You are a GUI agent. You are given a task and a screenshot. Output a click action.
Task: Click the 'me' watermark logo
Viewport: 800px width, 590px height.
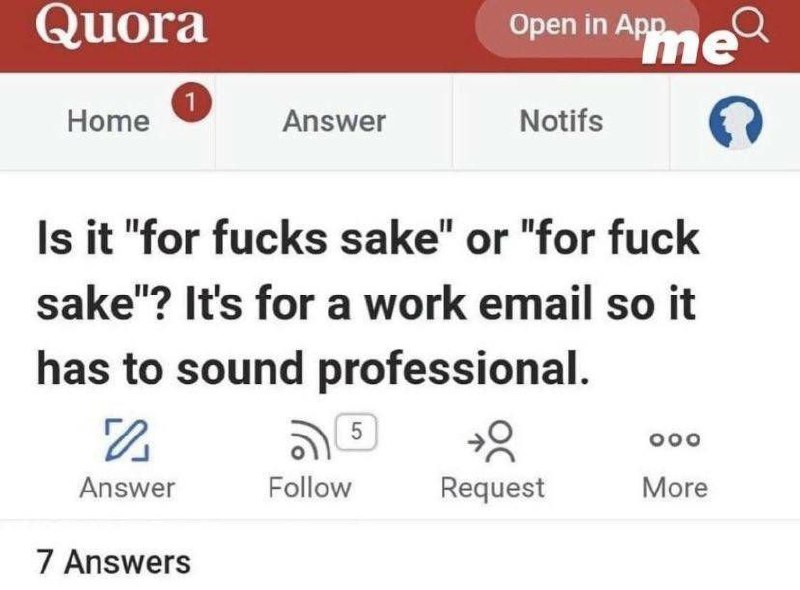(x=689, y=48)
